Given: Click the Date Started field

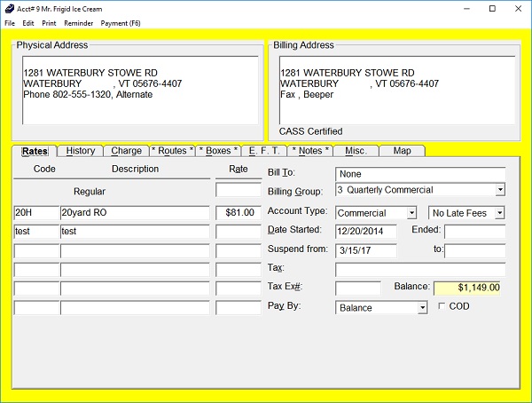Looking at the screenshot, I should (x=366, y=232).
